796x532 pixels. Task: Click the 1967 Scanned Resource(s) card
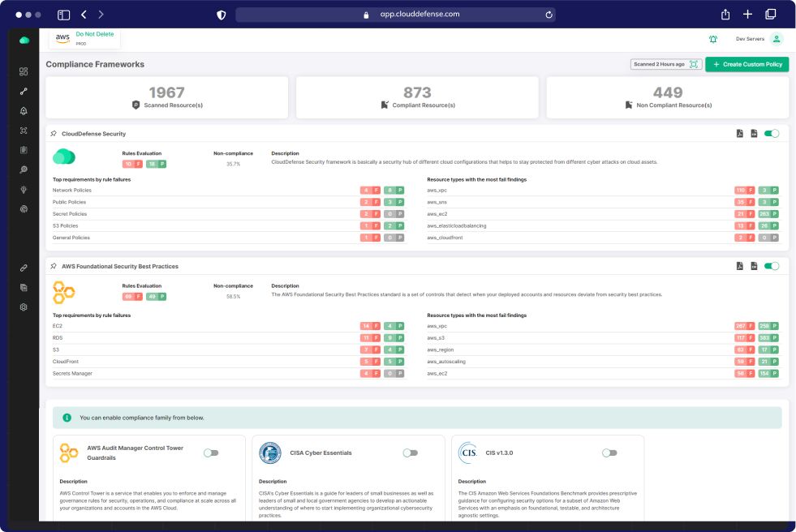click(x=166, y=97)
